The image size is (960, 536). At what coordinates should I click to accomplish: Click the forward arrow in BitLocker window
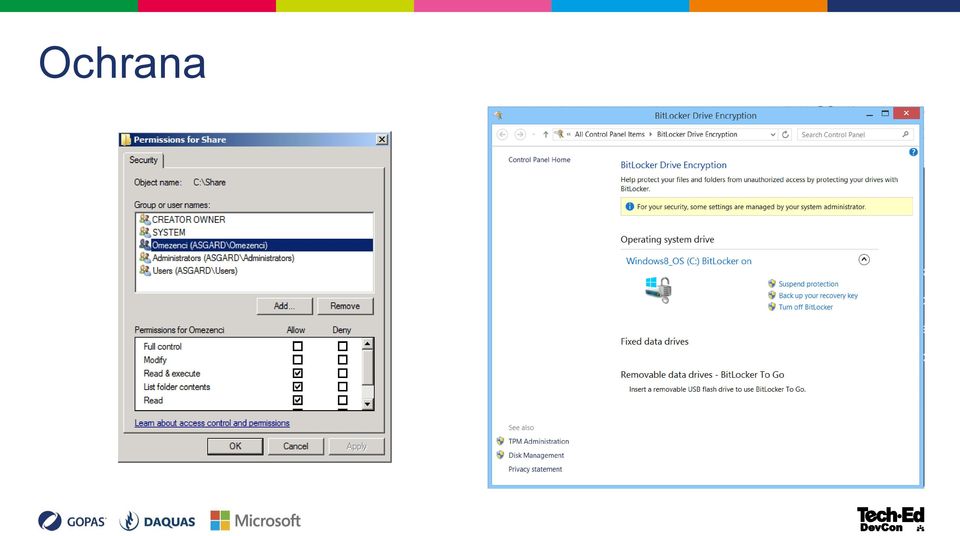click(520, 134)
